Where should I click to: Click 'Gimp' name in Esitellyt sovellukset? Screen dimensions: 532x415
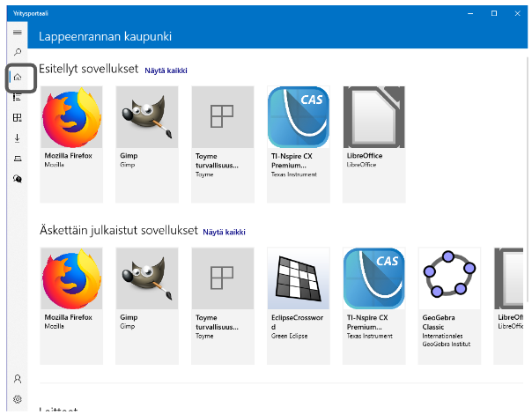[x=129, y=156]
